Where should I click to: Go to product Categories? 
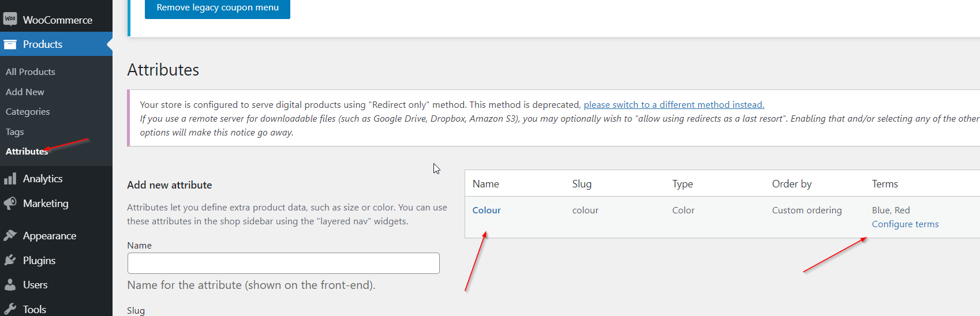[x=28, y=111]
